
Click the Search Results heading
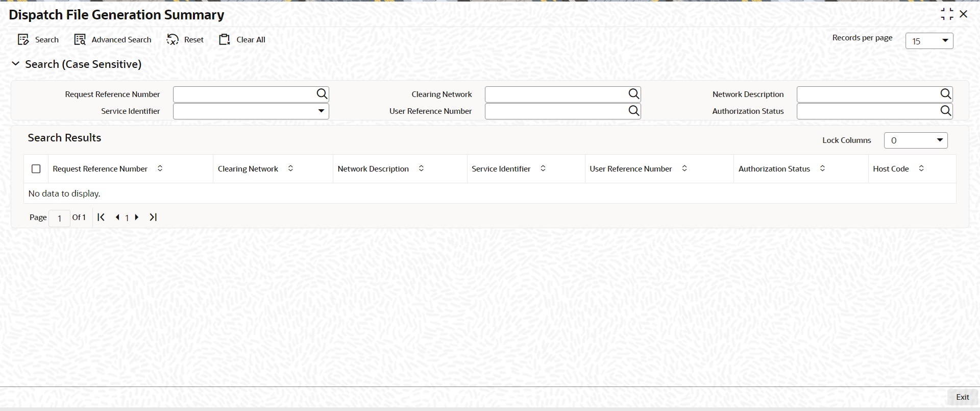pos(64,138)
